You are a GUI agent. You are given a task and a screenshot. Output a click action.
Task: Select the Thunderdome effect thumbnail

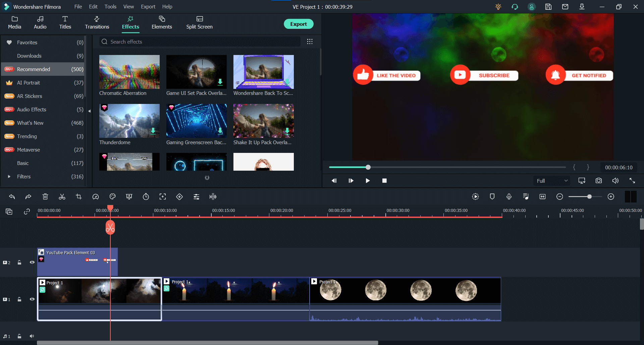129,121
